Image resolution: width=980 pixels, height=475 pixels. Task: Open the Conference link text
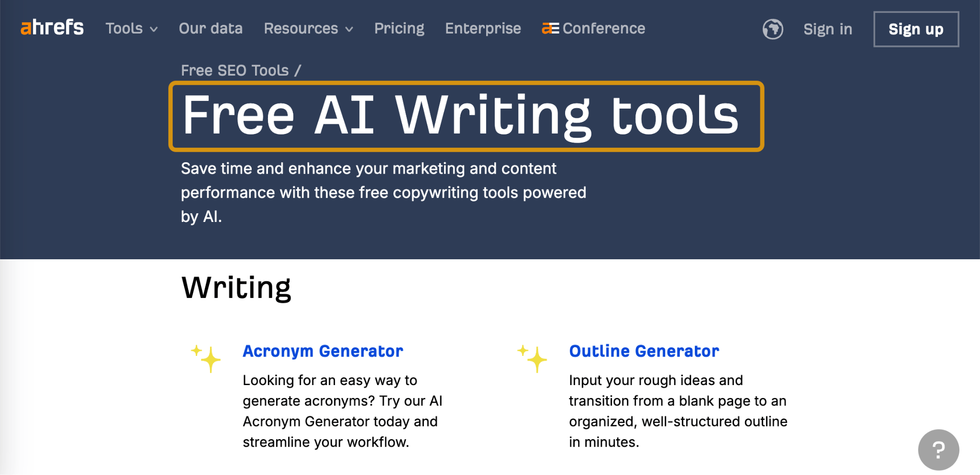[x=604, y=29]
